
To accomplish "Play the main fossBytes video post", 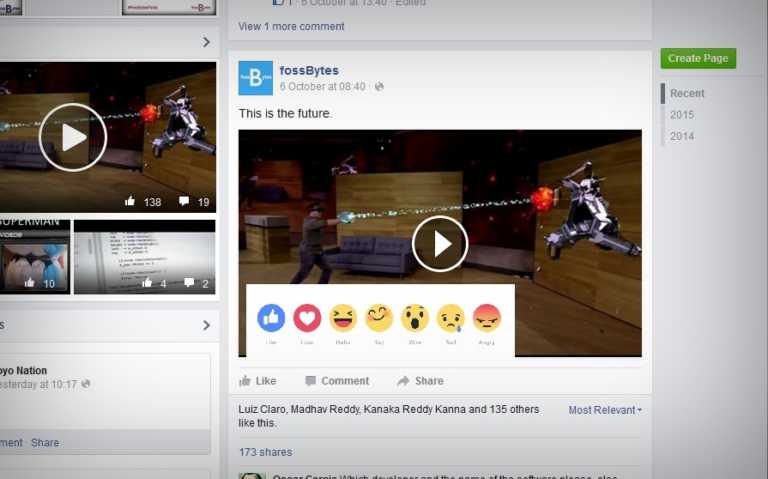I will (x=440, y=243).
